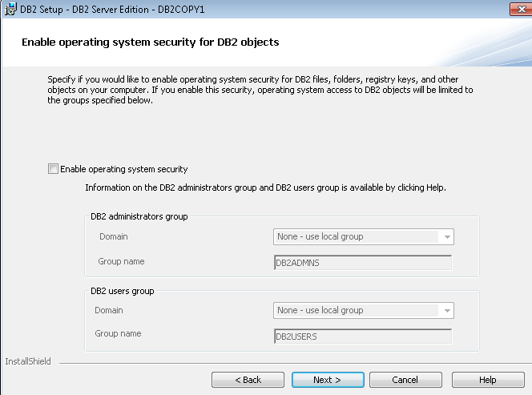
Task: Open the users group Domain combo box
Action: click(x=364, y=311)
